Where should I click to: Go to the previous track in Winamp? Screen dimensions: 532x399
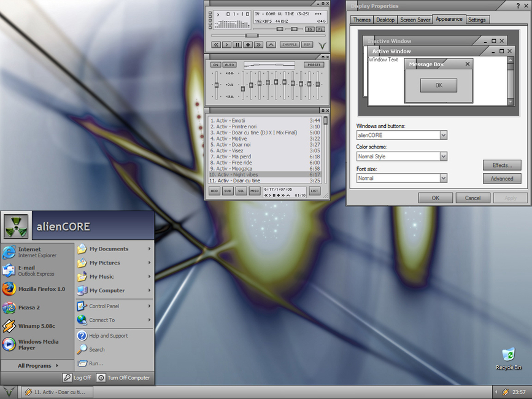[216, 45]
